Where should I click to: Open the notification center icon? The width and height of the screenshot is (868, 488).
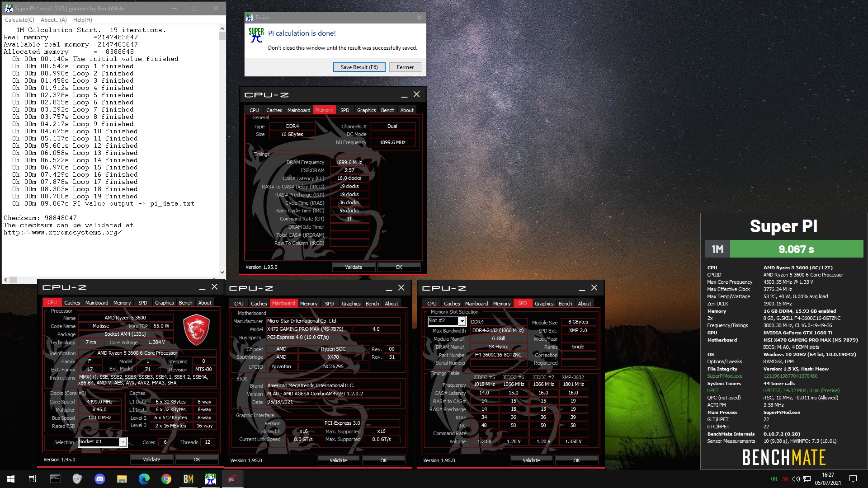[853, 479]
